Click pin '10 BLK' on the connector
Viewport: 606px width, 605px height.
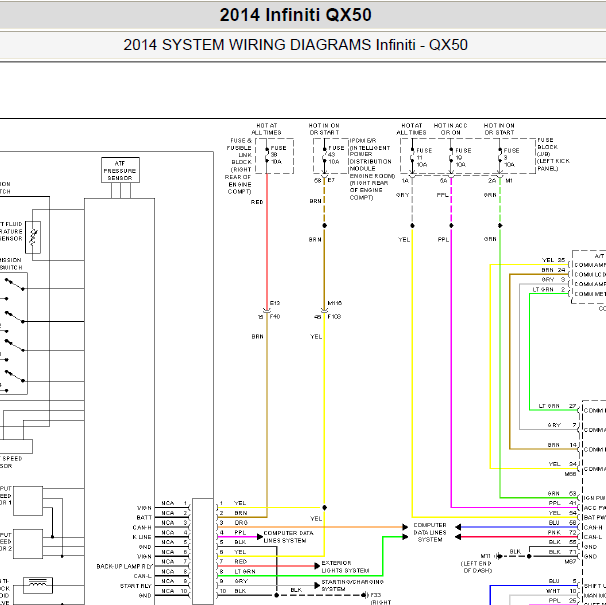click(x=233, y=591)
